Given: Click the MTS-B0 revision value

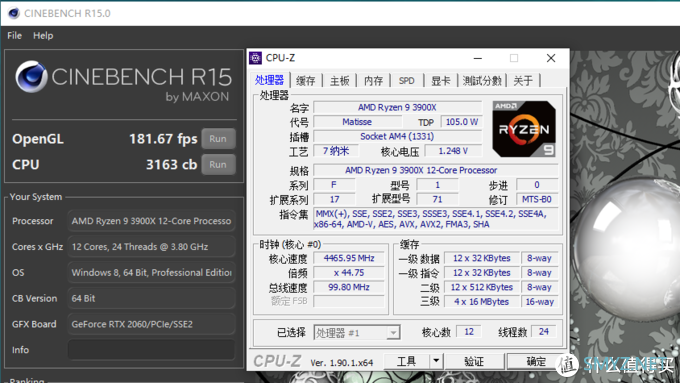Looking at the screenshot, I should (x=537, y=199).
